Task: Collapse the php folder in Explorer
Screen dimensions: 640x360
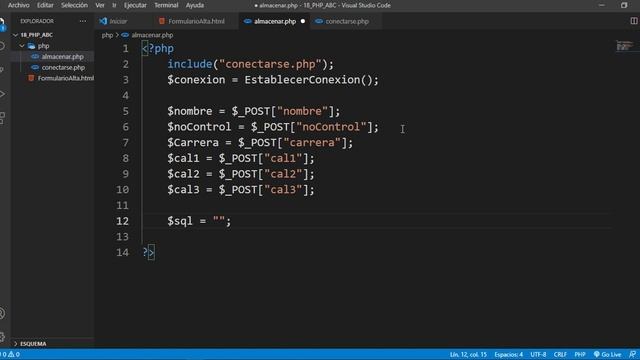Action: (x=22, y=46)
